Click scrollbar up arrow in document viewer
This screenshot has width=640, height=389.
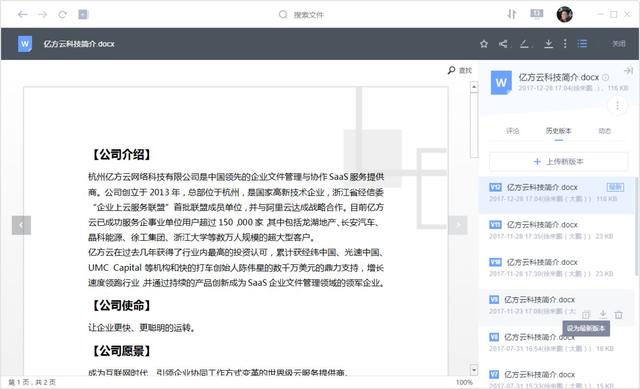pyautogui.click(x=474, y=87)
